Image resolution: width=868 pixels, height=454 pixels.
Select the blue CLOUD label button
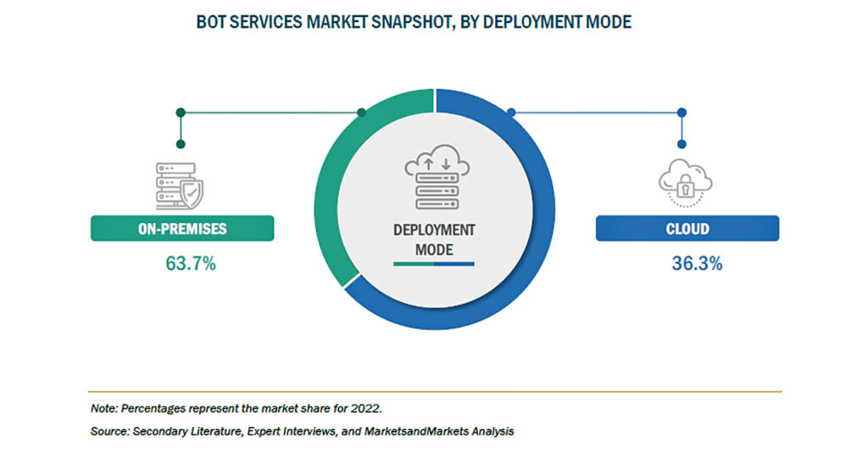[x=687, y=229]
